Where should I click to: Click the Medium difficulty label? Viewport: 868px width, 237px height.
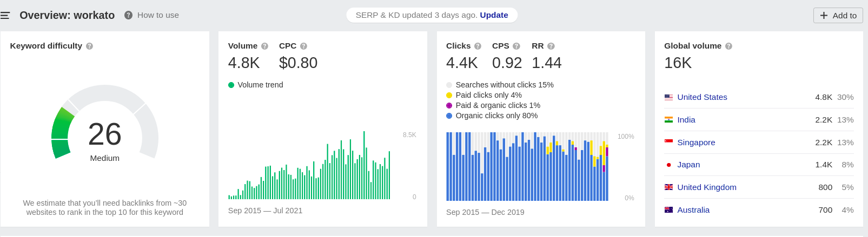tap(105, 158)
